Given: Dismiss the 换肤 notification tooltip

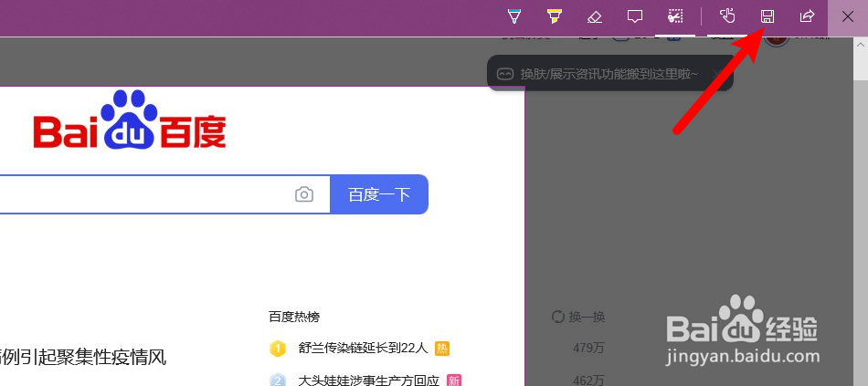Looking at the screenshot, I should pos(716,73).
